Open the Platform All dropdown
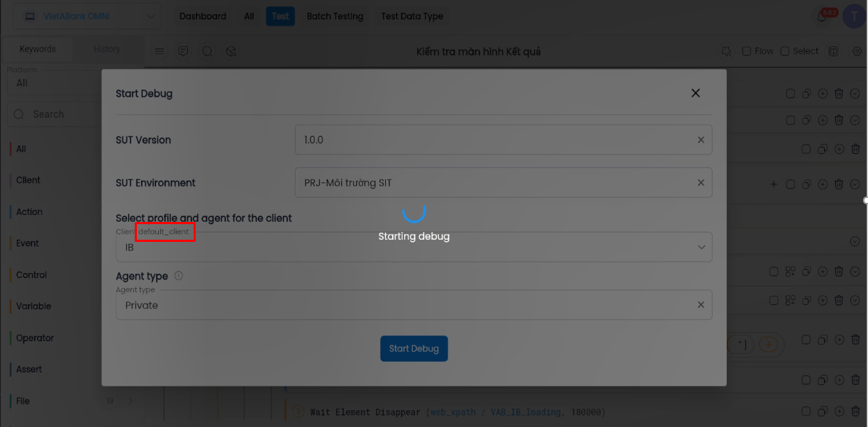The image size is (868, 427). (x=50, y=83)
